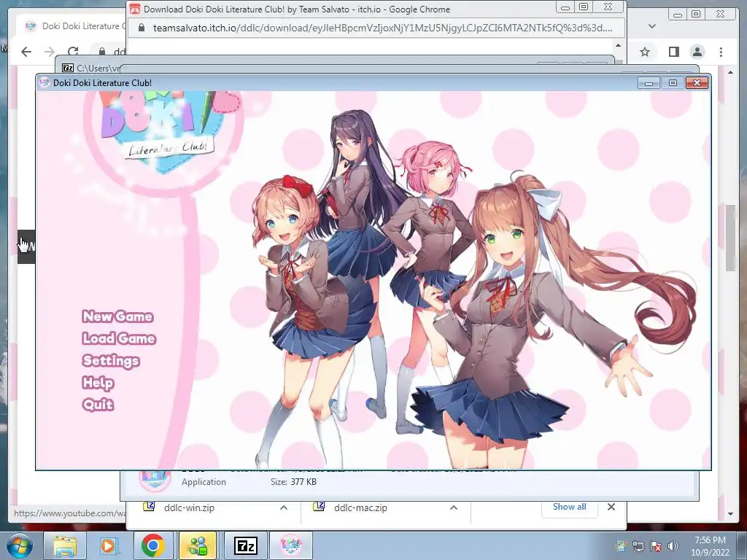The width and height of the screenshot is (747, 560).
Task: Click network tray icon
Action: pyautogui.click(x=638, y=546)
